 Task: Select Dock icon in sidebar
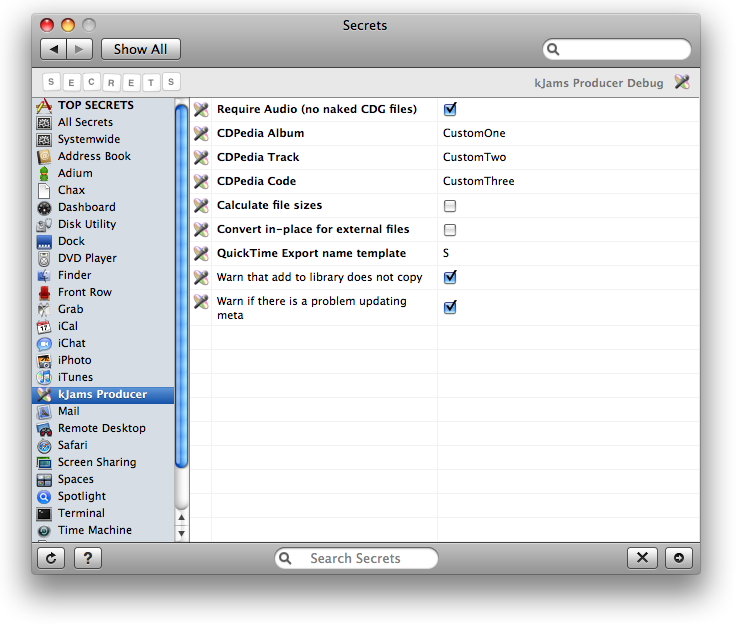pyautogui.click(x=44, y=242)
